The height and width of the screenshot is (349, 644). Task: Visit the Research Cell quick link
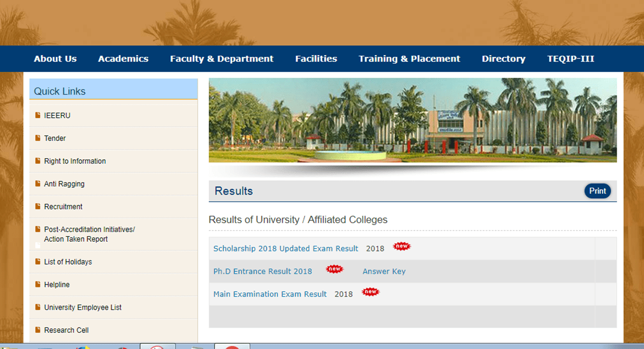pos(66,330)
